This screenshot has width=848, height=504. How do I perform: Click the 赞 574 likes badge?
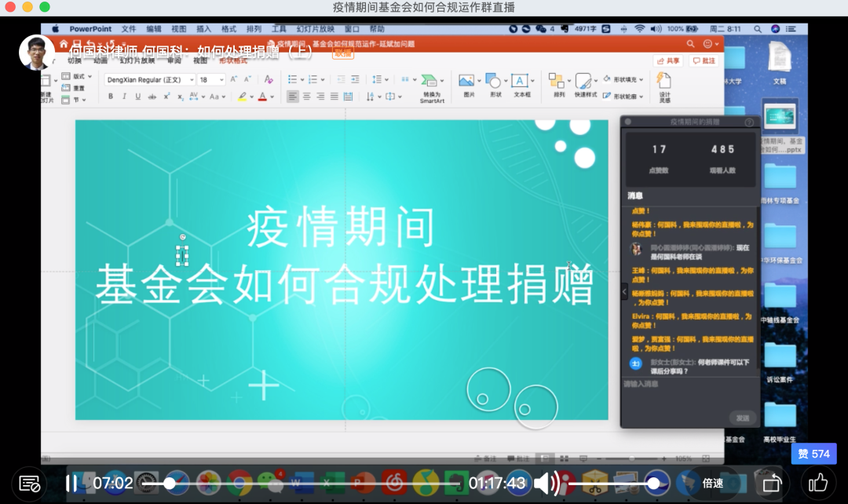pyautogui.click(x=813, y=454)
